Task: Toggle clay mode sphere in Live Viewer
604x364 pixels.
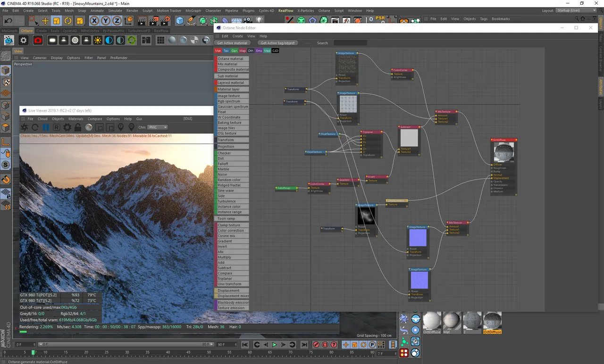Action: 89,127
